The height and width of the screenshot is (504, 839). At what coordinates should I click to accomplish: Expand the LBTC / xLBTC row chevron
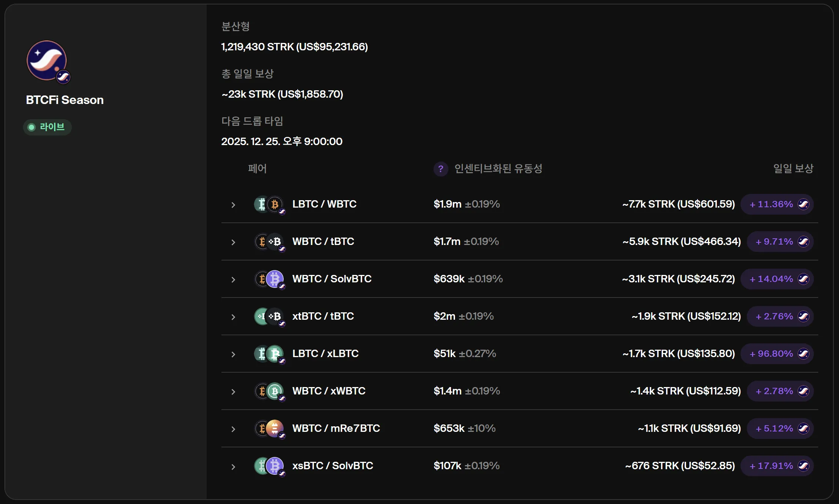click(x=233, y=354)
